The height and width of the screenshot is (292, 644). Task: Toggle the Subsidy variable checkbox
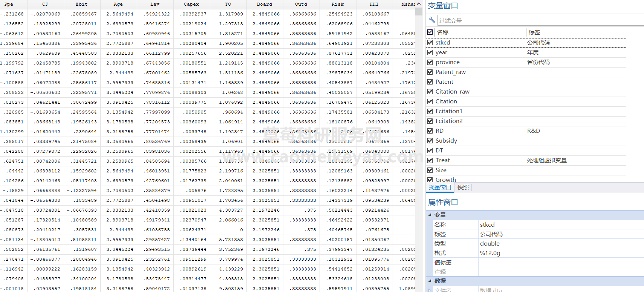pos(430,141)
